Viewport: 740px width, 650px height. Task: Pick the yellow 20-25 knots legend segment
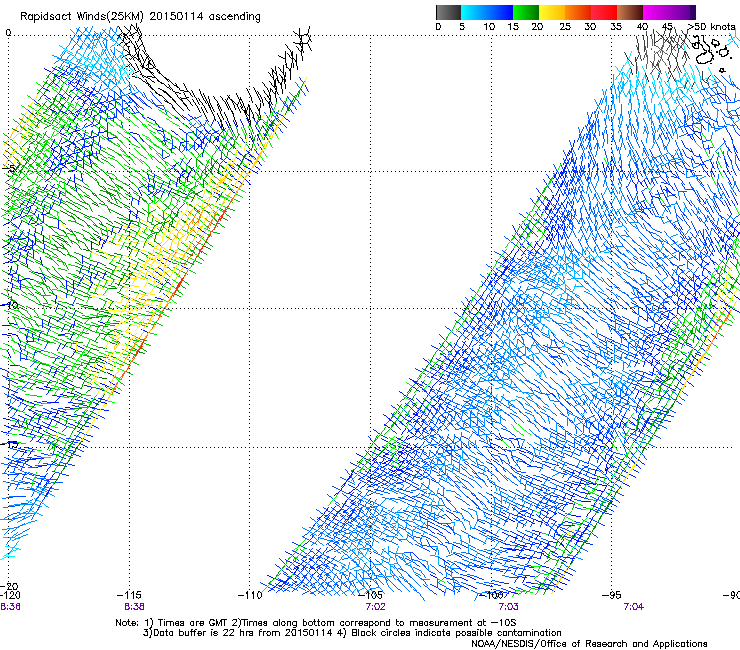[x=552, y=12]
